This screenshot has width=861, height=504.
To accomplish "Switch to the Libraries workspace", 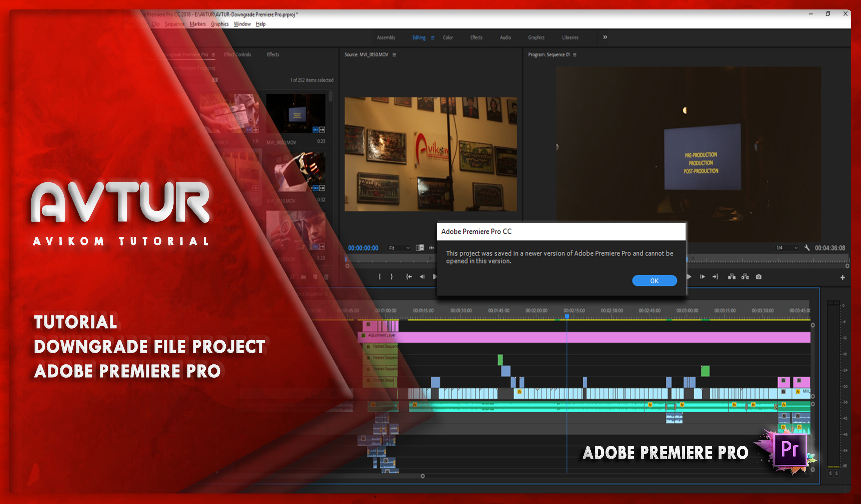I will [570, 38].
